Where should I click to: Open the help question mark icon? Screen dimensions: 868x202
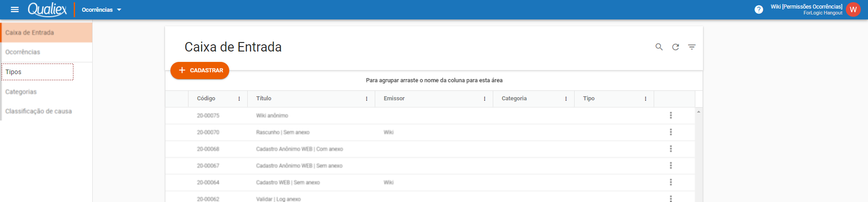pyautogui.click(x=759, y=9)
